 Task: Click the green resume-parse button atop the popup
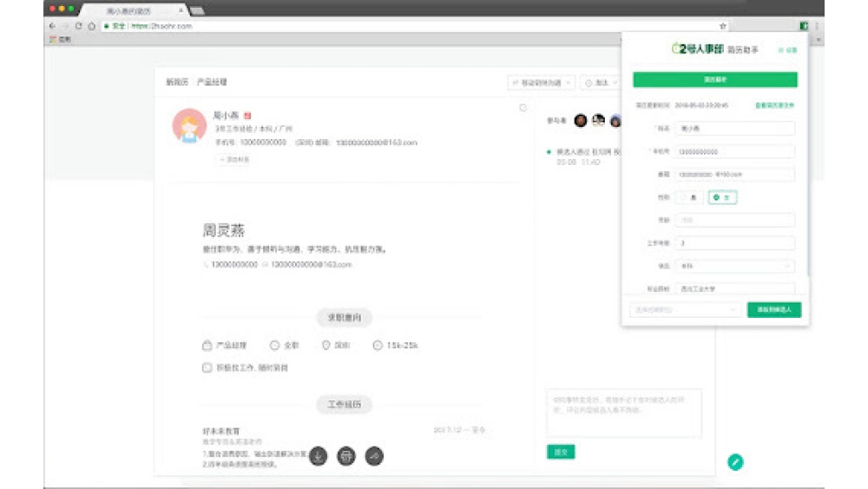(715, 80)
